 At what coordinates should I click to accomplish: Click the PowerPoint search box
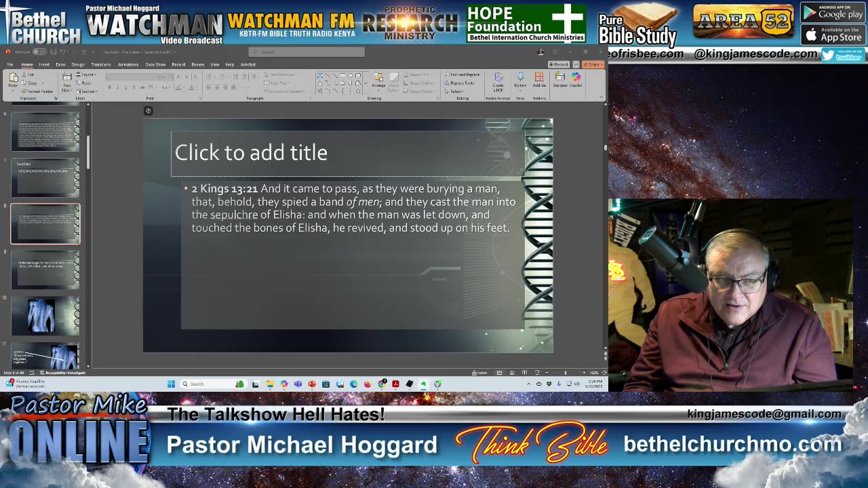[x=307, y=52]
